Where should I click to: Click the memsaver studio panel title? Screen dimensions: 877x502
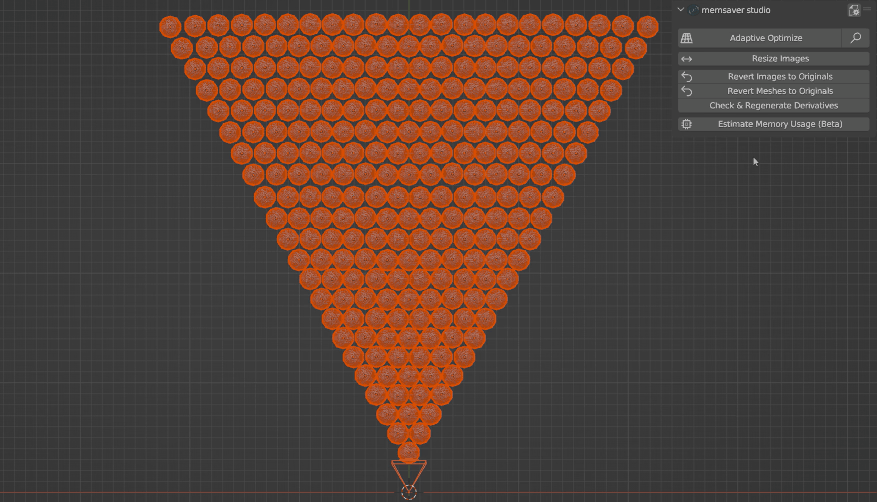735,10
